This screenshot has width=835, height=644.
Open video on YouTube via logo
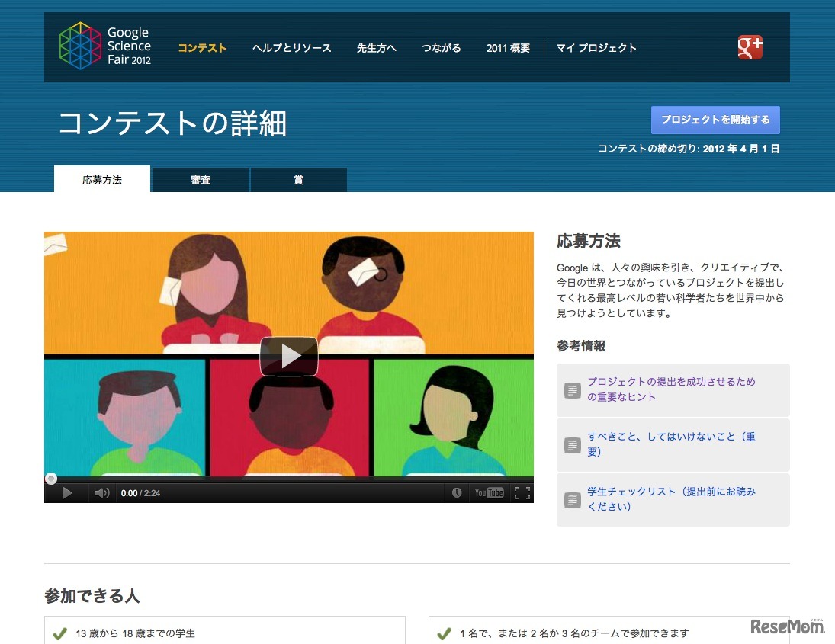click(489, 493)
